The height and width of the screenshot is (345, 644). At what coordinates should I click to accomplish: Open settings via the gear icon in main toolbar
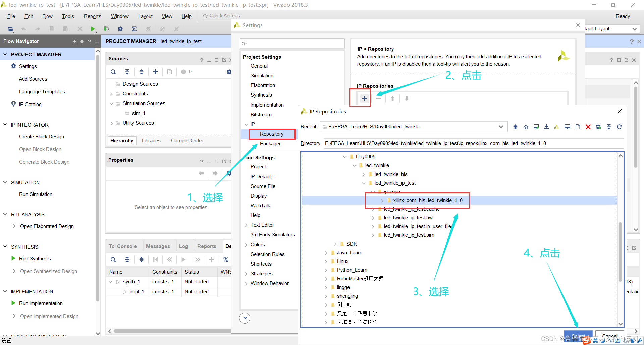pyautogui.click(x=120, y=29)
